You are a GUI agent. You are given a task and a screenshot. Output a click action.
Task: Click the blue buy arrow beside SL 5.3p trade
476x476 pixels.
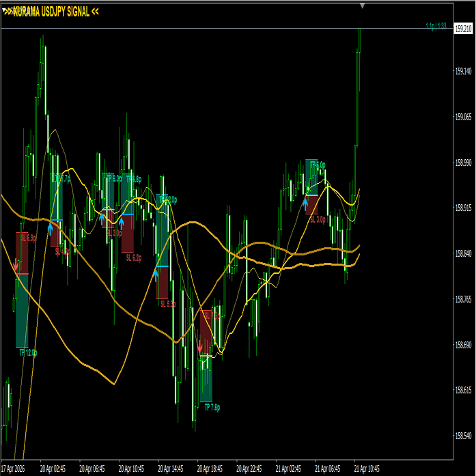[x=156, y=275]
